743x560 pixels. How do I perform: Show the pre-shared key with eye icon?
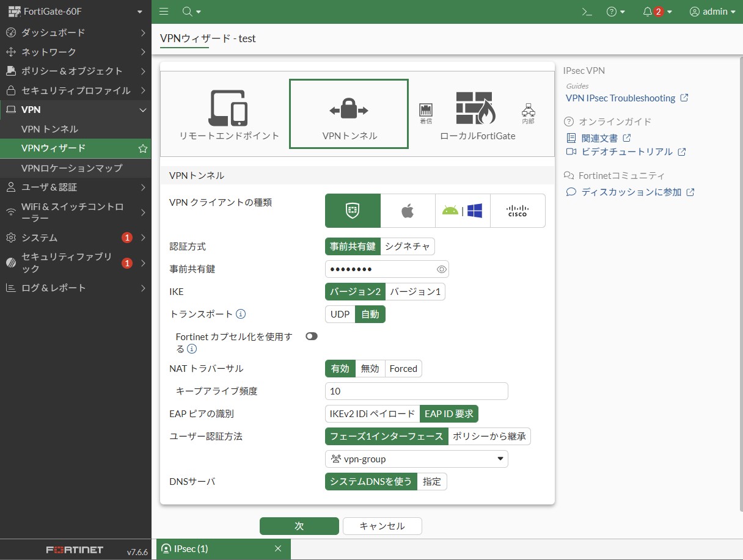tap(442, 269)
